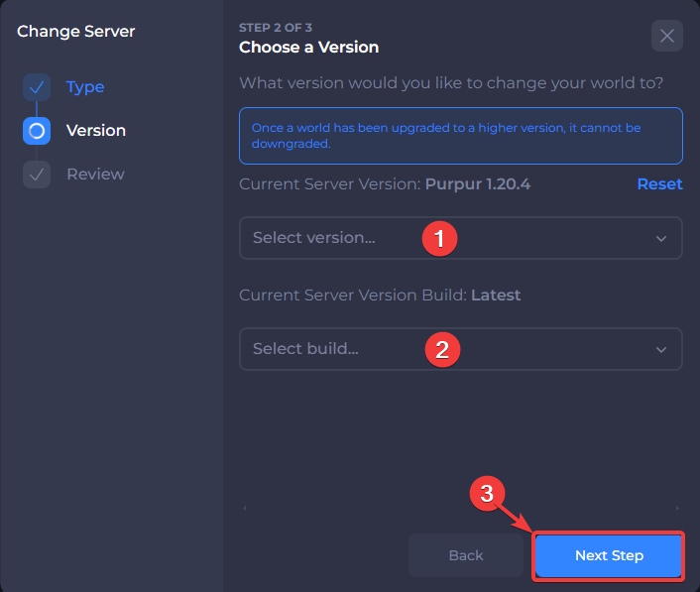Screen dimensions: 700x592
Task: Close the Change Server dialog
Action: 666,36
